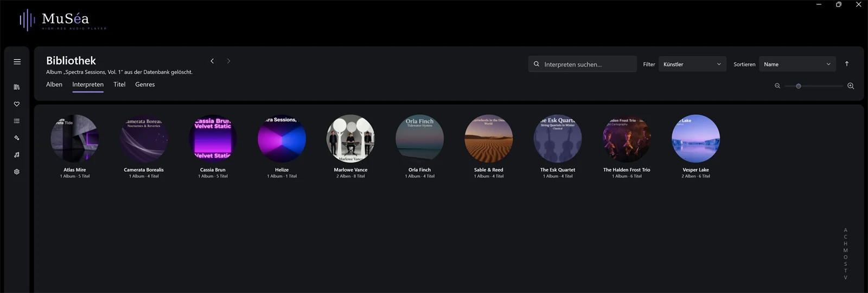The width and height of the screenshot is (868, 293).
Task: Click the Orla Finch name label
Action: coord(420,170)
